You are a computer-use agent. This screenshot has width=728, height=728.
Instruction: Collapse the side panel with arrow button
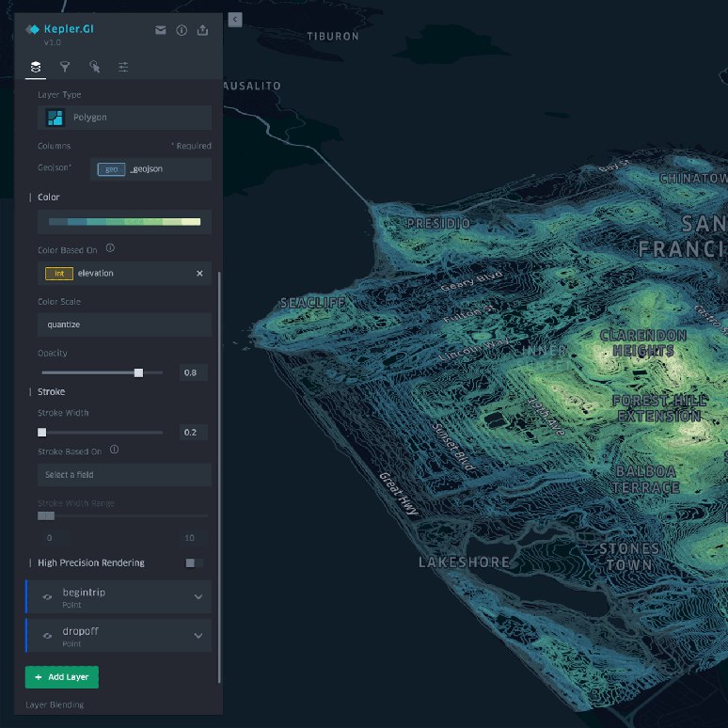pyautogui.click(x=235, y=19)
